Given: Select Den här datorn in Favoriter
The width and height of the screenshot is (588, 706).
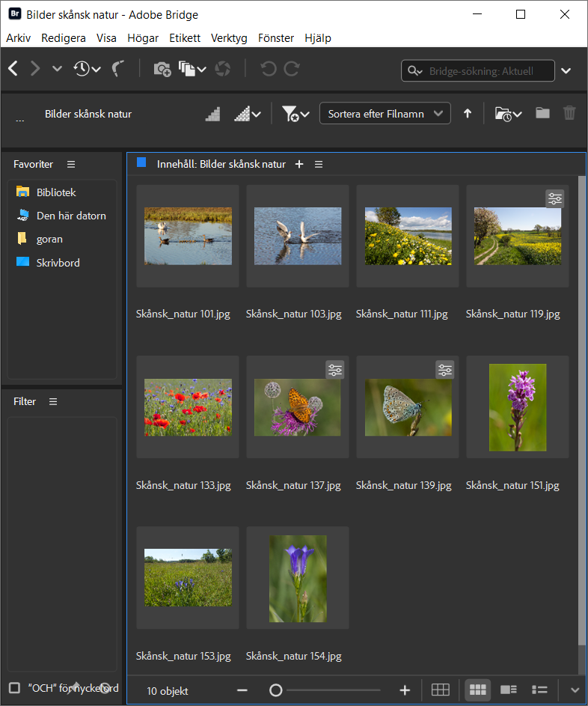Looking at the screenshot, I should tap(71, 216).
